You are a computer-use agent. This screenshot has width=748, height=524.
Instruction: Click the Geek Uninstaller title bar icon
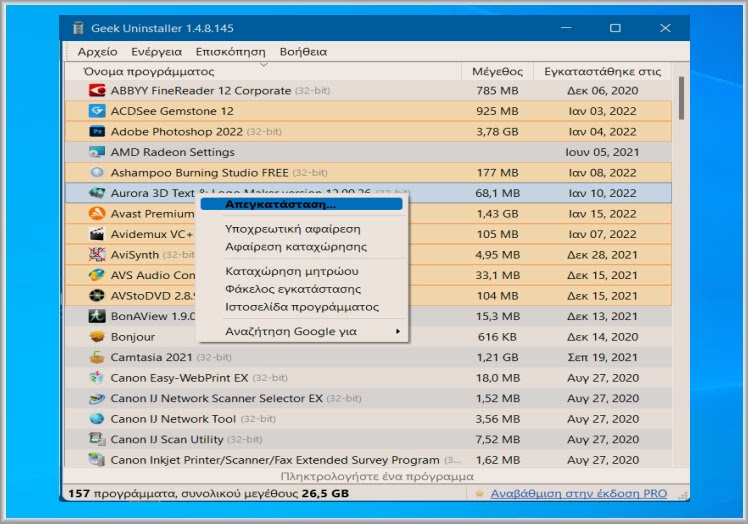click(78, 28)
